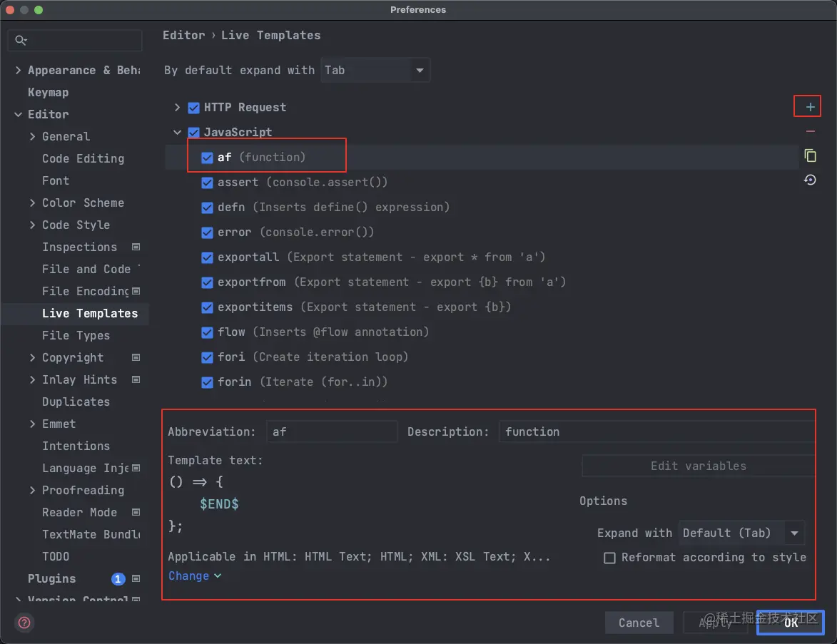Open TODO settings page
Image resolution: width=837 pixels, height=644 pixels.
point(56,556)
